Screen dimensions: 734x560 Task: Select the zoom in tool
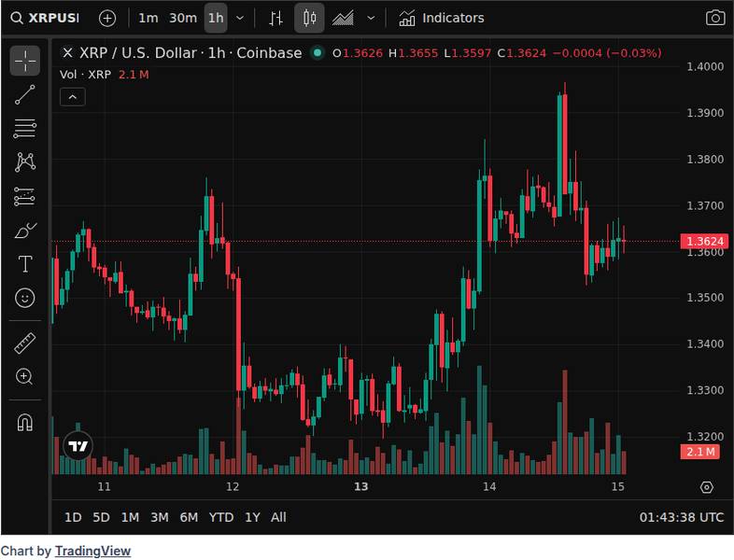click(25, 377)
